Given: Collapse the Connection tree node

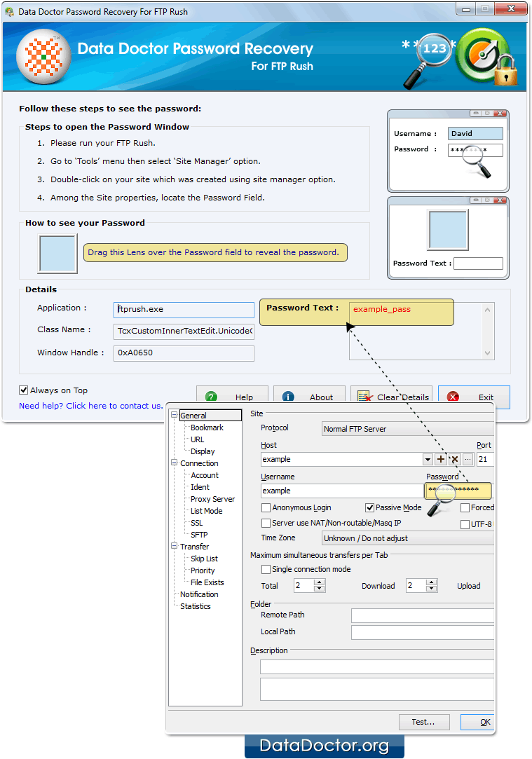Looking at the screenshot, I should coord(175,463).
